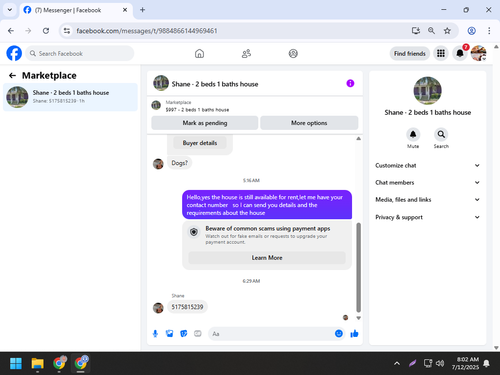Attach a photo with the image icon
Screen dimensions: 500x375
click(169, 334)
